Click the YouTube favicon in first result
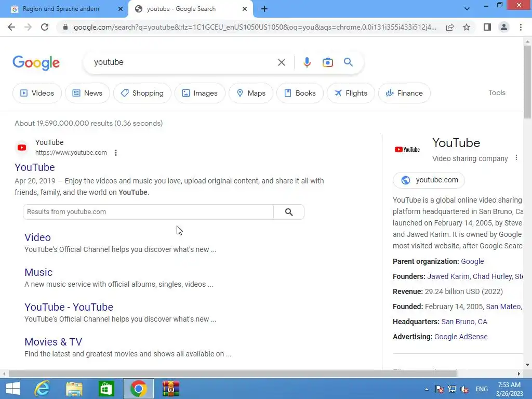532x399 pixels. (x=22, y=148)
